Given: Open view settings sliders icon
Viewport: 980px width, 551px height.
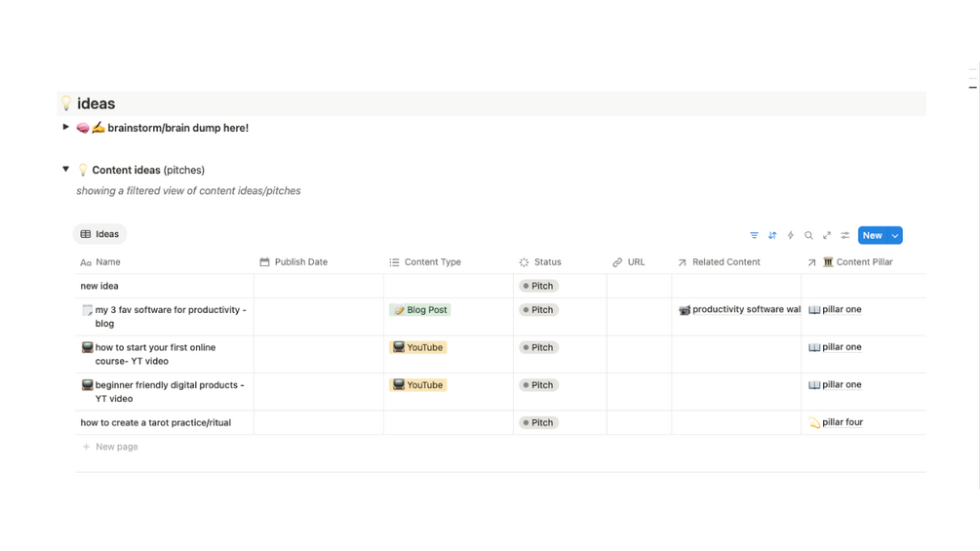Looking at the screenshot, I should [845, 235].
